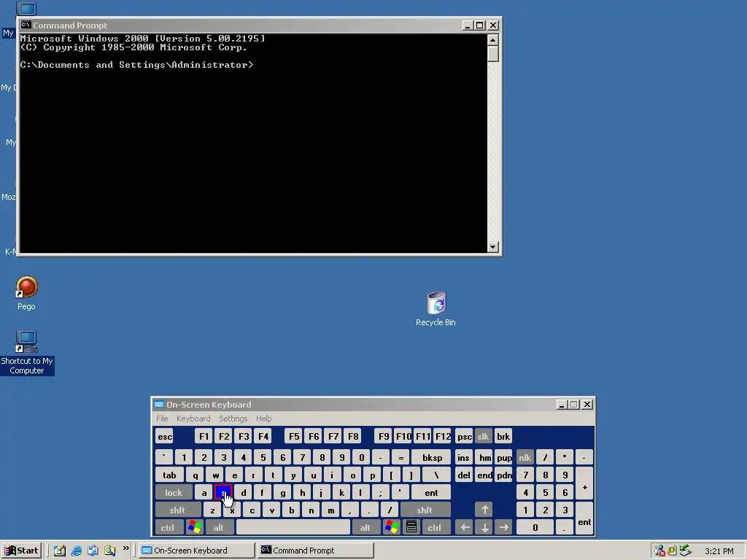The height and width of the screenshot is (560, 747).
Task: Click the space bar key
Action: click(293, 528)
